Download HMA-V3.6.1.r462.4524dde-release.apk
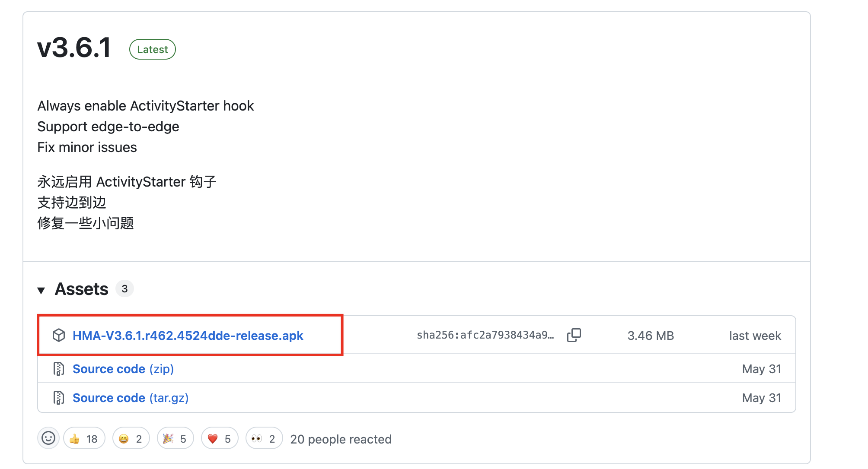 tap(188, 336)
